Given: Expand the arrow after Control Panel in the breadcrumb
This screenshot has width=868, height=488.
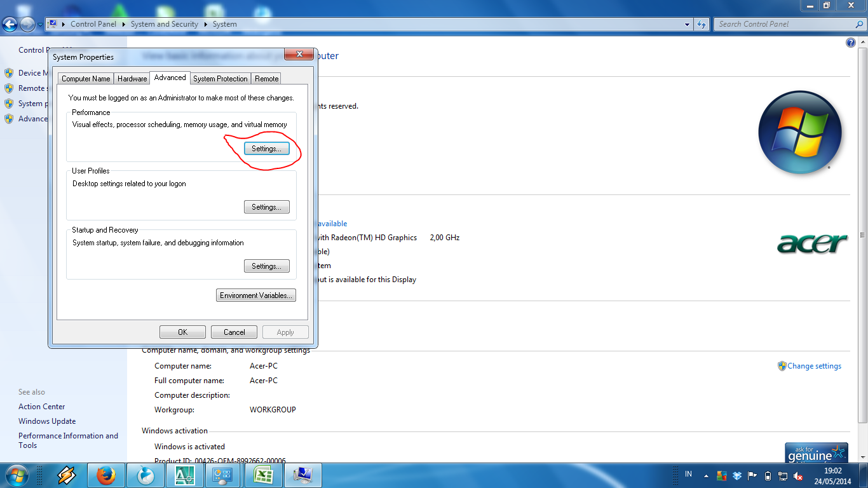Looking at the screenshot, I should tap(124, 24).
